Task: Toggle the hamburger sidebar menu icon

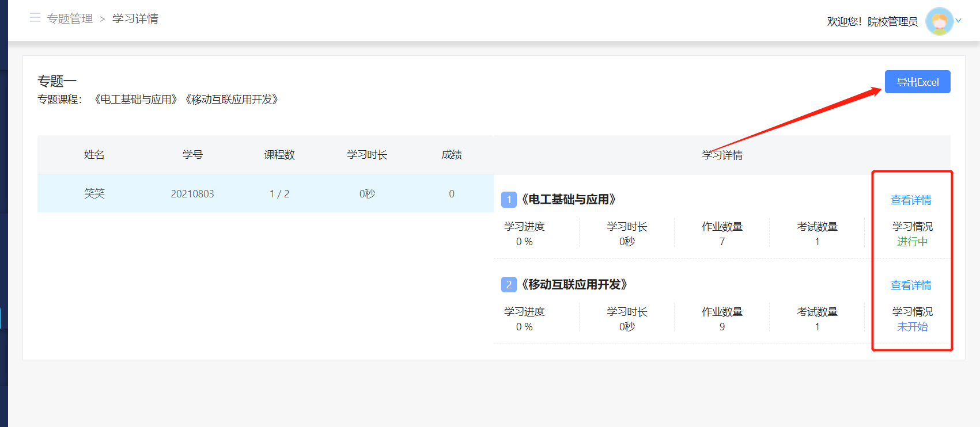Action: click(x=35, y=18)
